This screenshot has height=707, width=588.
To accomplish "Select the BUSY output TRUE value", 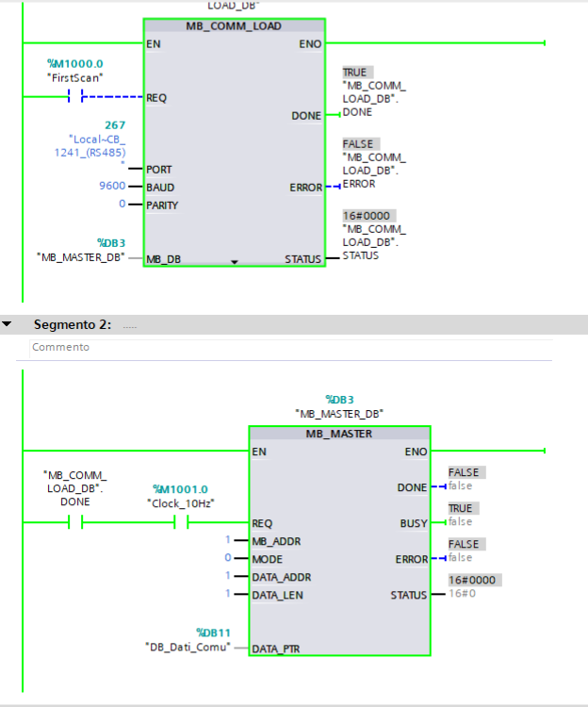I will (x=461, y=508).
